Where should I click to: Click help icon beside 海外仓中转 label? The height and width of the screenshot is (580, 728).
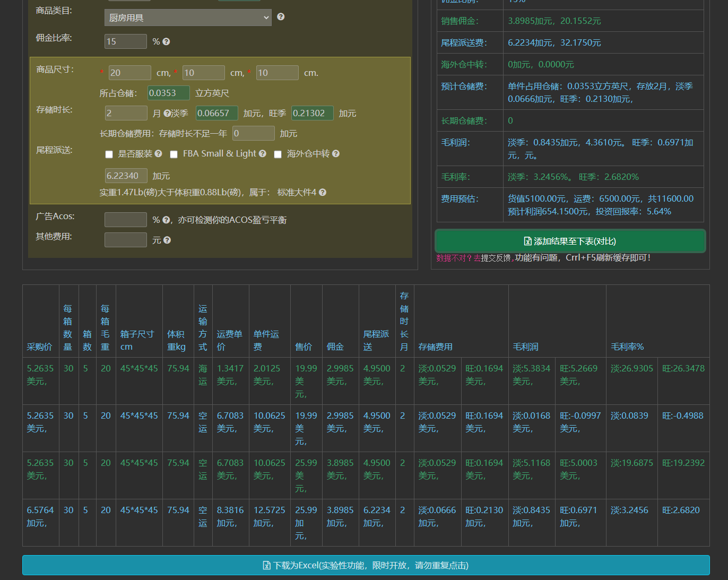click(336, 153)
